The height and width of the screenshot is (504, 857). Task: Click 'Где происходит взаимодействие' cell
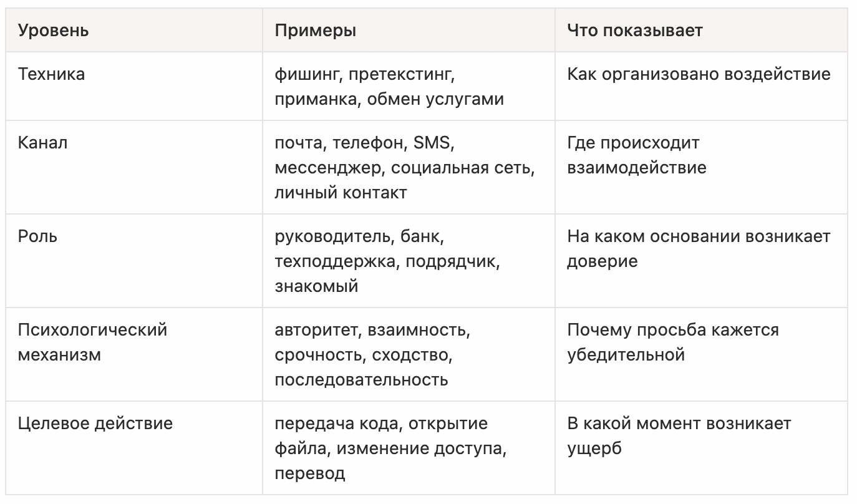click(701, 167)
